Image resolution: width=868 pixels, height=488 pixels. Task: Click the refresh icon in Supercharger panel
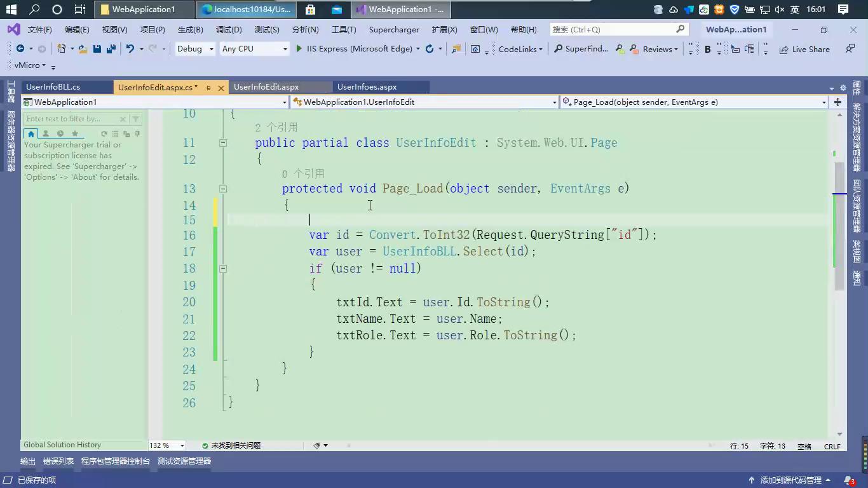click(104, 133)
